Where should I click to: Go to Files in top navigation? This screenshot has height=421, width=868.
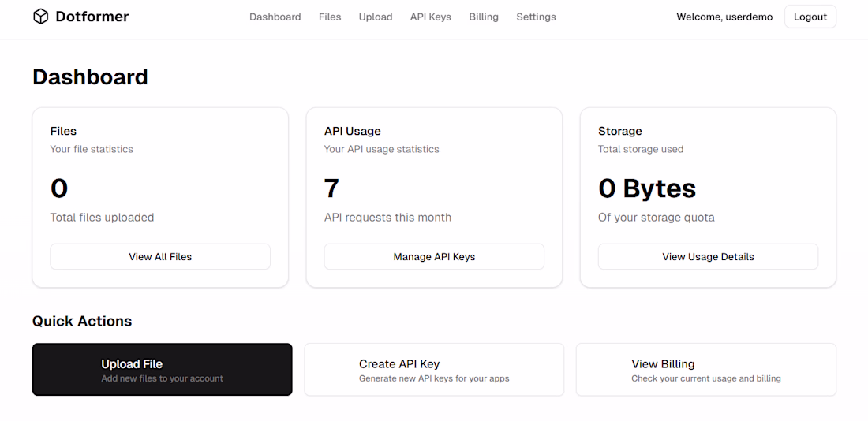coord(330,17)
